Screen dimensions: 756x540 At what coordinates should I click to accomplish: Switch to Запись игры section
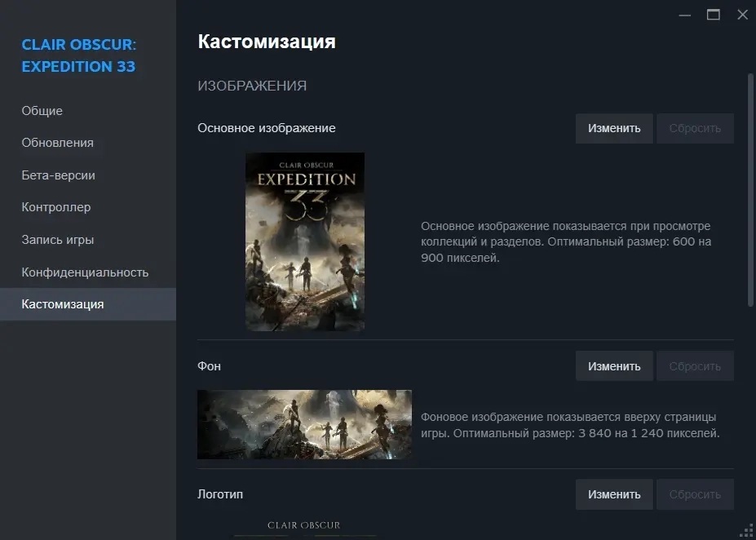point(57,240)
